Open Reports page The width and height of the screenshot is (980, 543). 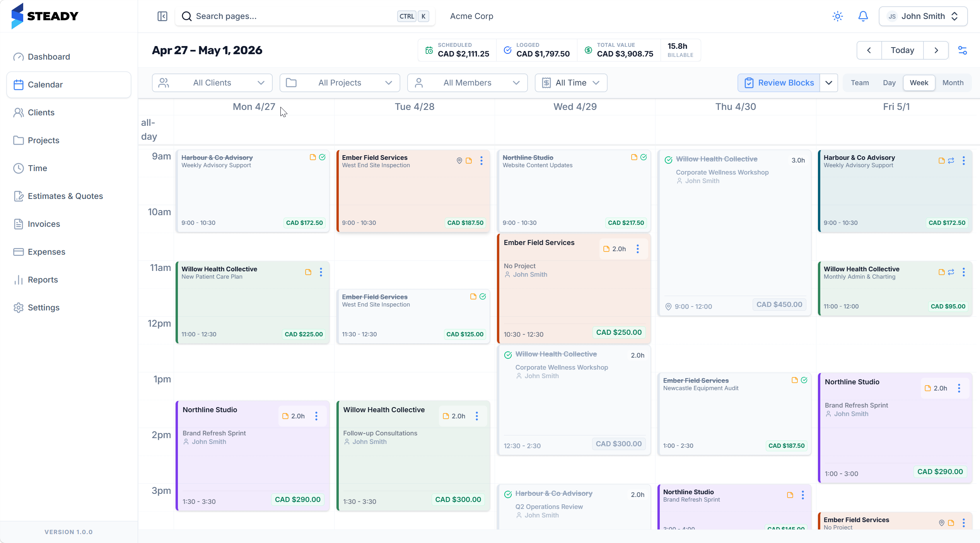point(69,280)
